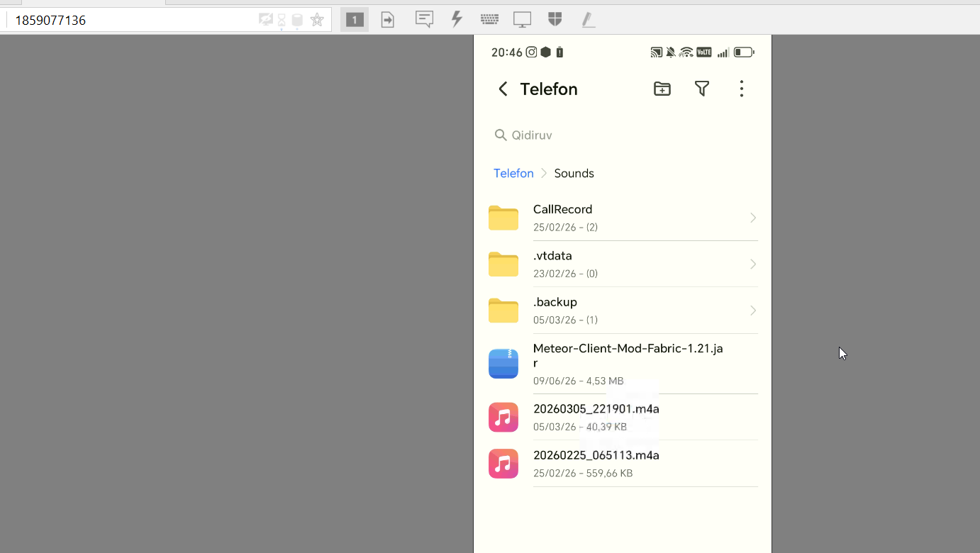
Task: Click the 25/02/26 – (2) folder details text
Action: (565, 228)
